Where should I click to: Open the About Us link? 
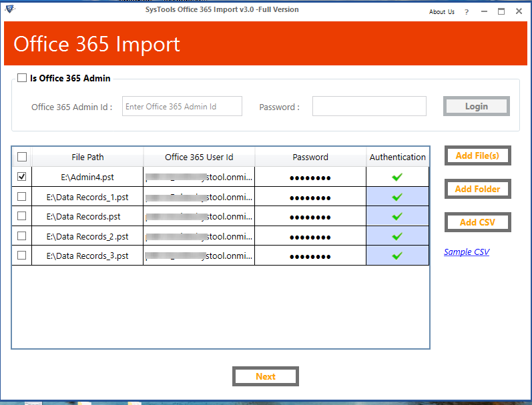[x=441, y=12]
